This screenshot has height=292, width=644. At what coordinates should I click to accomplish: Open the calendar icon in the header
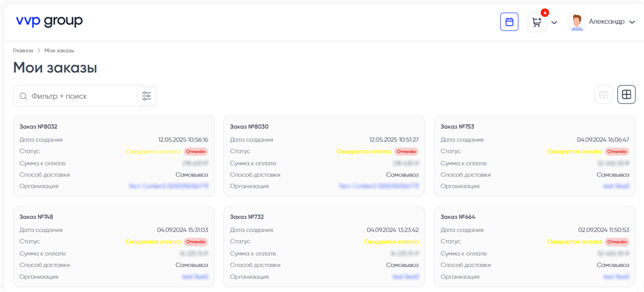[509, 21]
